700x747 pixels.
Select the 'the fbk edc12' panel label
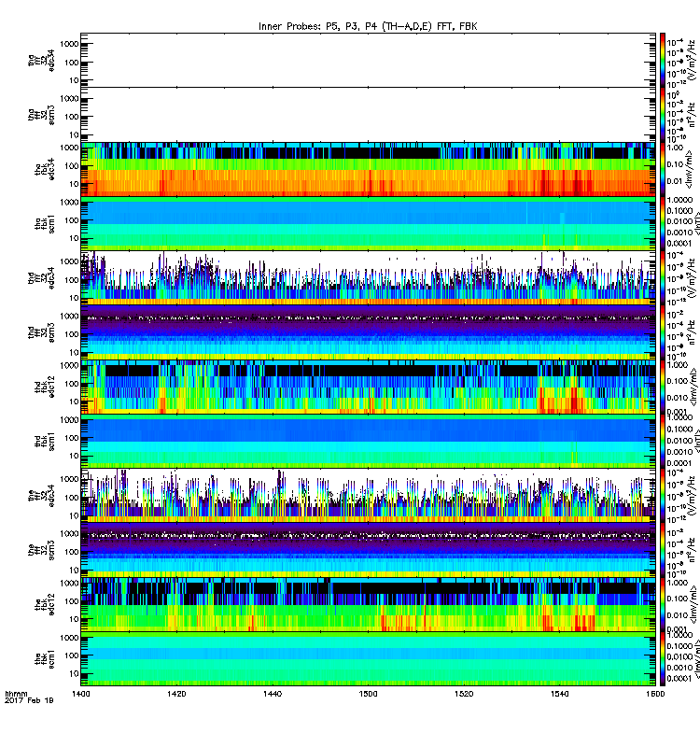[x=45, y=604]
